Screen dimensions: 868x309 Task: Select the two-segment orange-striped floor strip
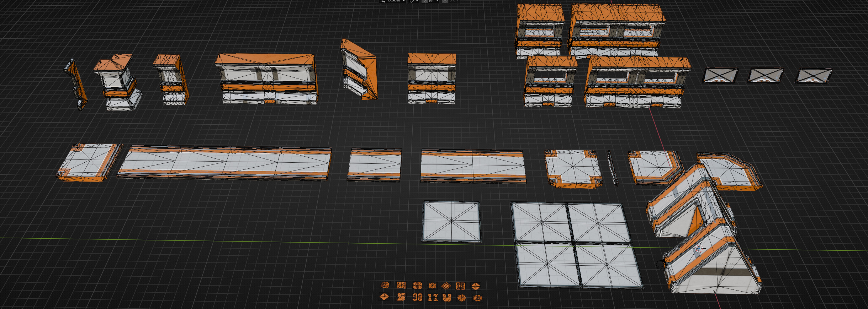(x=473, y=166)
